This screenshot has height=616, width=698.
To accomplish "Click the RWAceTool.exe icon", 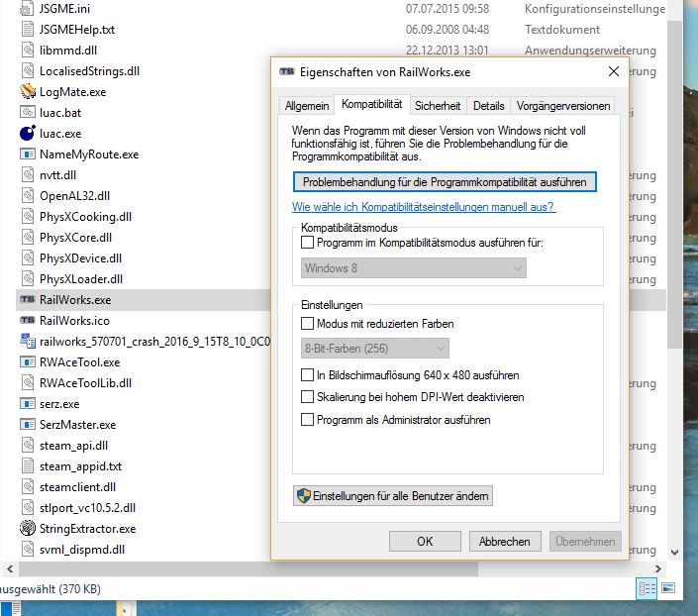I will coord(27,361).
